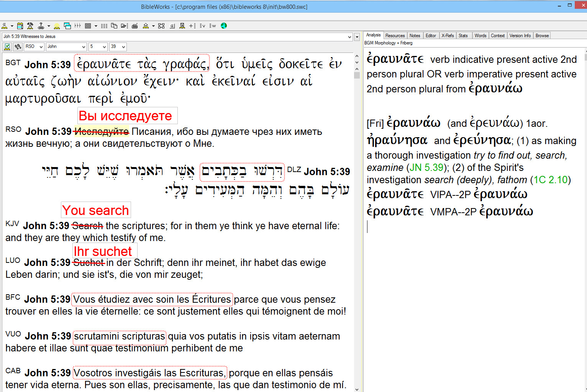Click the browse window scrollbar thumb
The height and width of the screenshot is (392, 587).
click(357, 75)
